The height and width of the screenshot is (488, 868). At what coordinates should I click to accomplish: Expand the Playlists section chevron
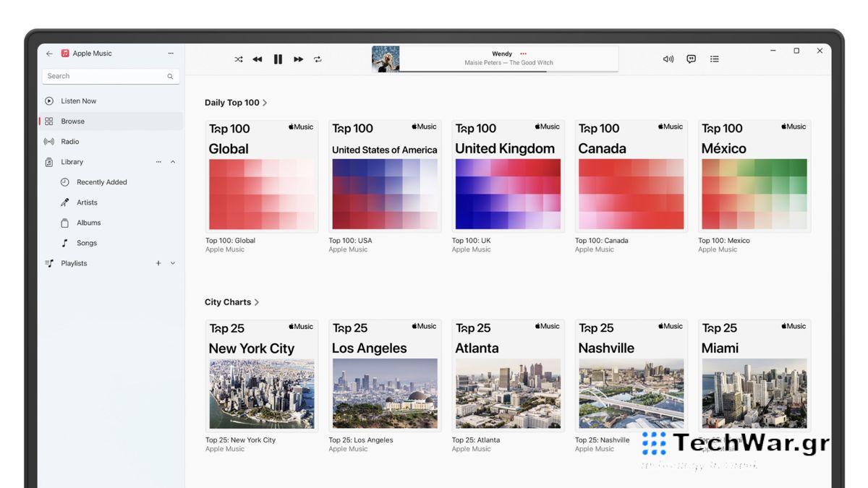click(172, 263)
